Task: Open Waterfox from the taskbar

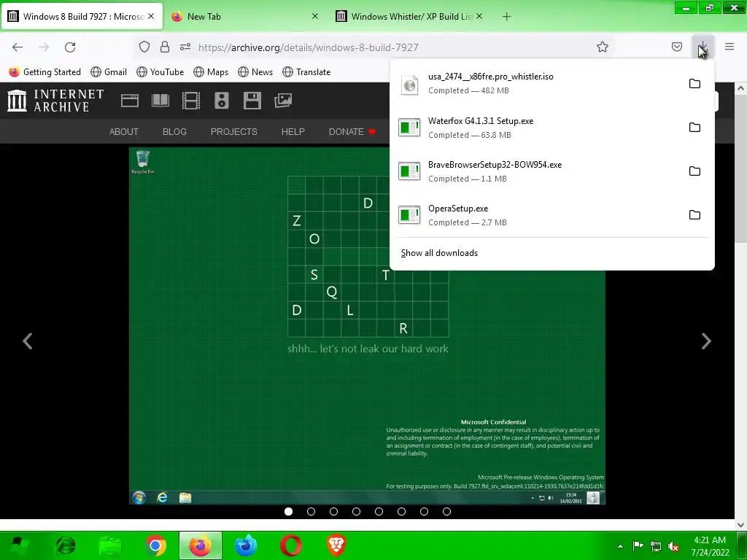Action: (246, 545)
